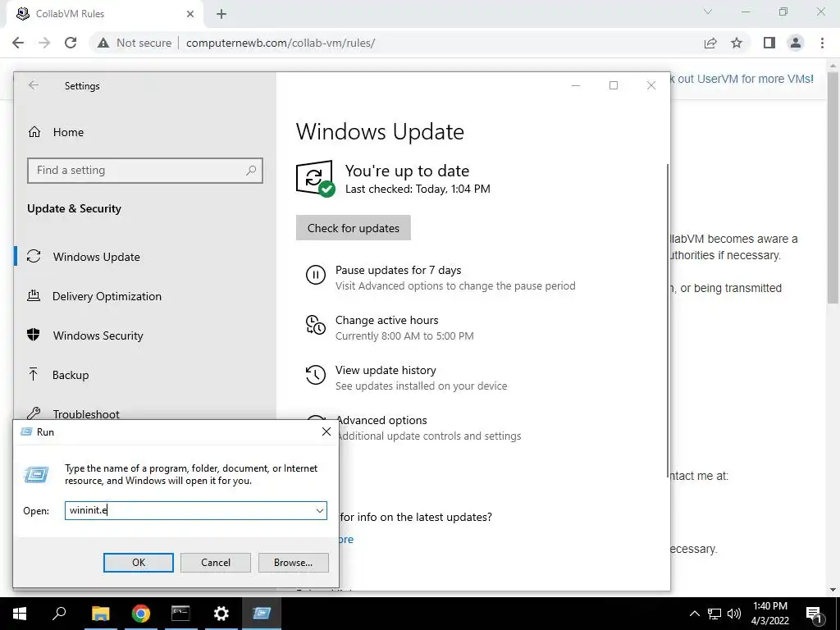Reload the CollabVM Rules page
This screenshot has width=840, height=630.
[x=71, y=43]
